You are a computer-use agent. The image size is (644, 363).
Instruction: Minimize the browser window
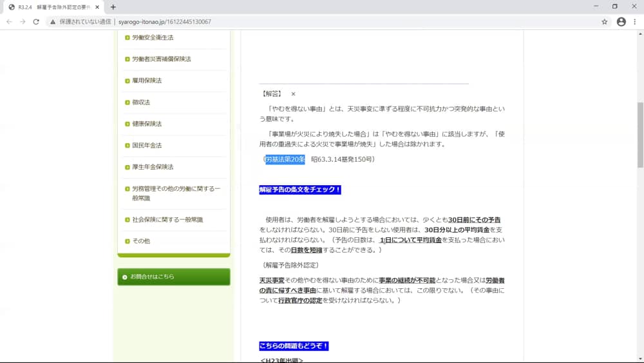click(x=596, y=6)
